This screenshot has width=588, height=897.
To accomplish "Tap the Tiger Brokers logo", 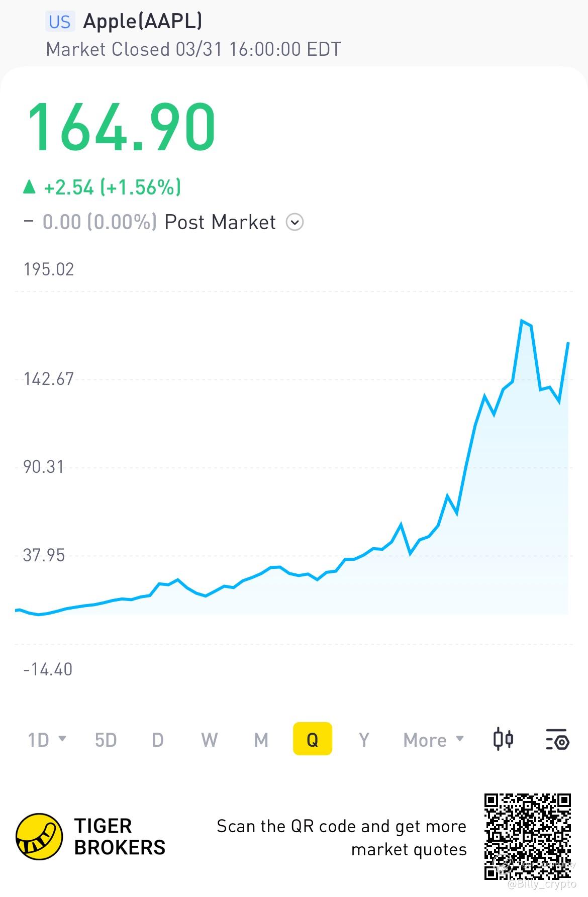I will (39, 837).
